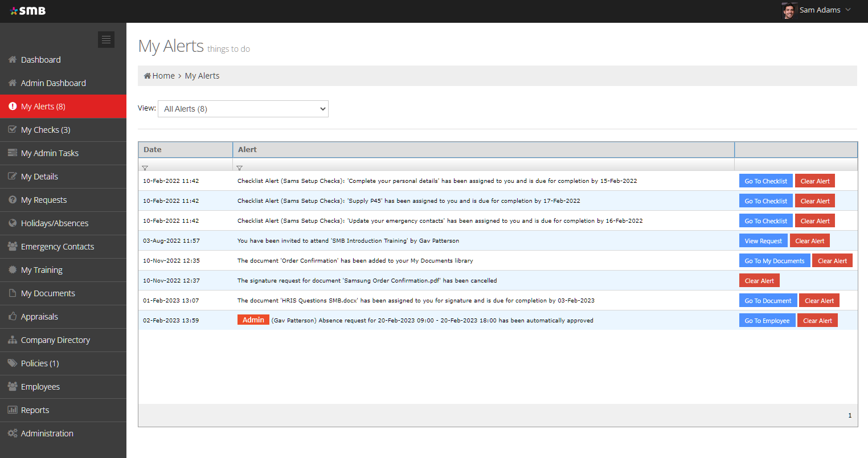This screenshot has height=458, width=868.
Task: Click the Home breadcrumb link
Action: point(163,76)
